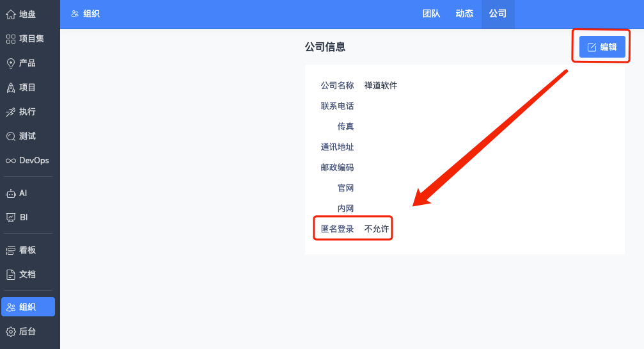
Task: Open the 后台 gear icon
Action: point(11,331)
